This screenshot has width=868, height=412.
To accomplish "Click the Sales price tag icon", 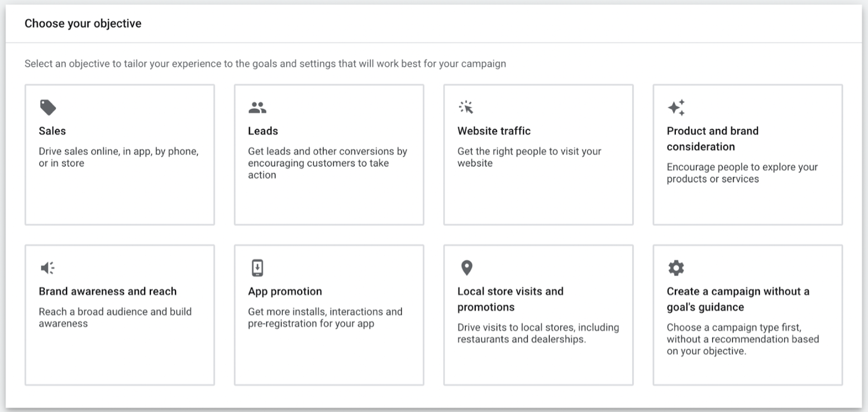I will pos(48,107).
